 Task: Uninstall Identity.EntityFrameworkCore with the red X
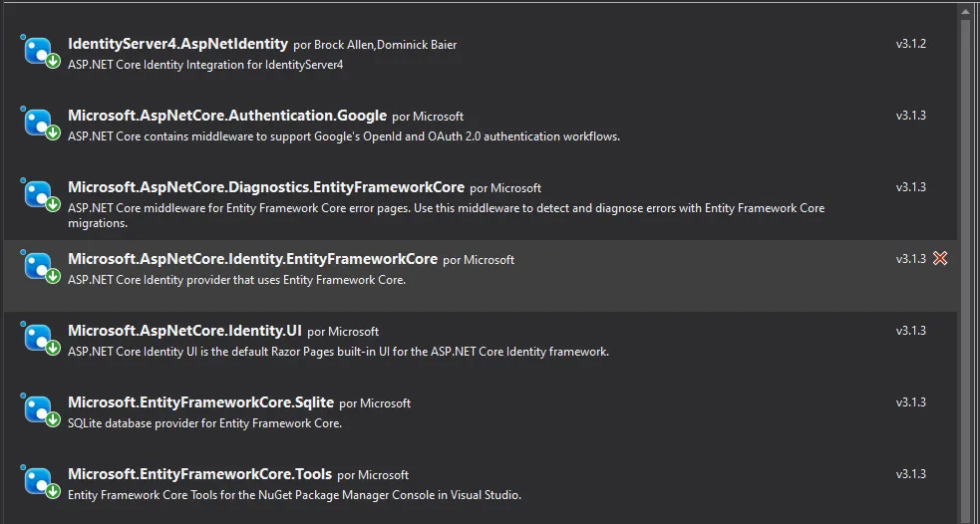click(940, 259)
